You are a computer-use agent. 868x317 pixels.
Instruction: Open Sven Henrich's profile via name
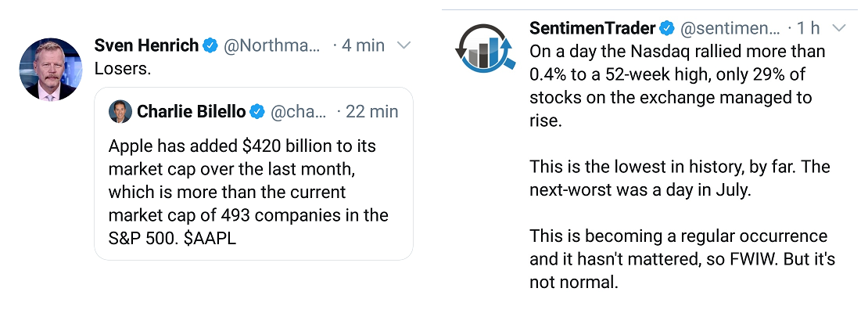[146, 45]
